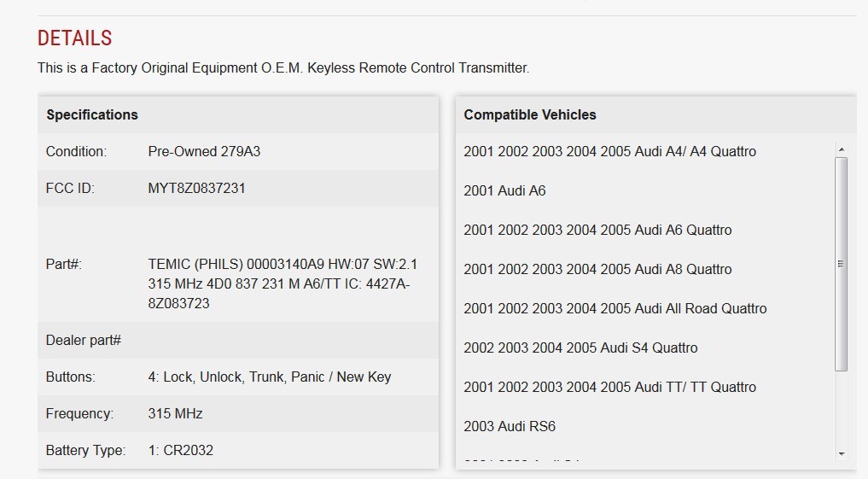The width and height of the screenshot is (868, 479).
Task: Click the CR2032 battery type value
Action: point(180,450)
